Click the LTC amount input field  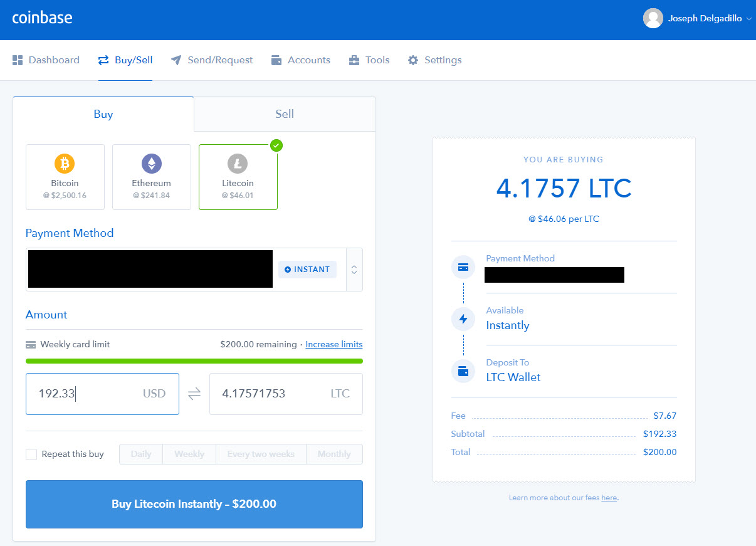point(286,394)
